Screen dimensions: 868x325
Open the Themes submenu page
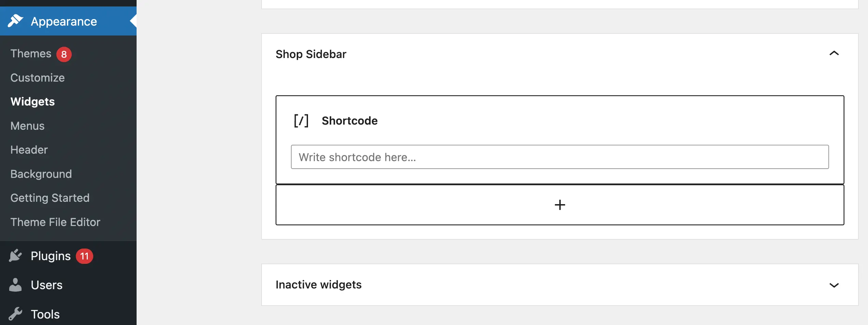31,54
